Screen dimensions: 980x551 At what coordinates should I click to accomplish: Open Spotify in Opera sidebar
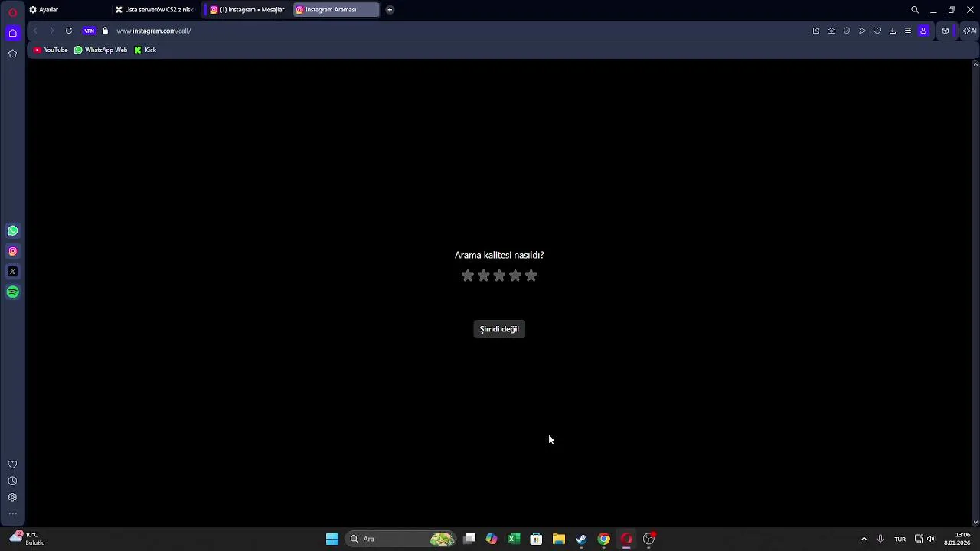pos(12,292)
